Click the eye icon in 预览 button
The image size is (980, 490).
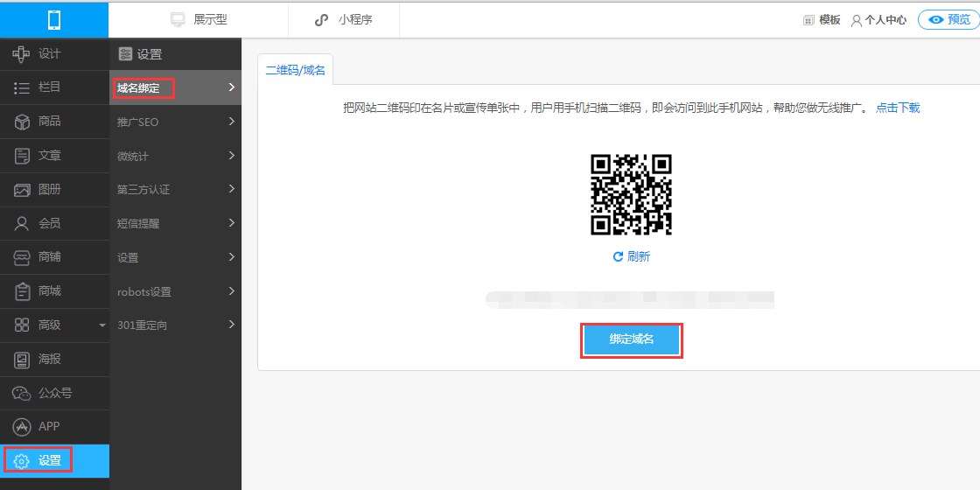935,19
